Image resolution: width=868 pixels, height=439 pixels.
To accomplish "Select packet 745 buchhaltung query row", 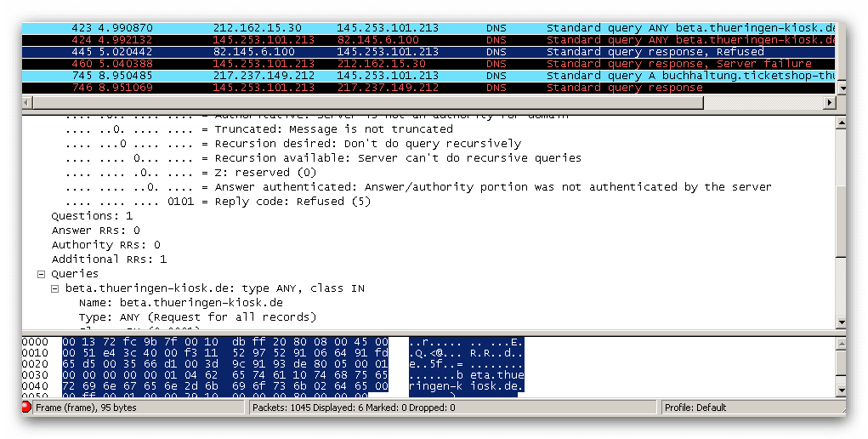I will (428, 76).
